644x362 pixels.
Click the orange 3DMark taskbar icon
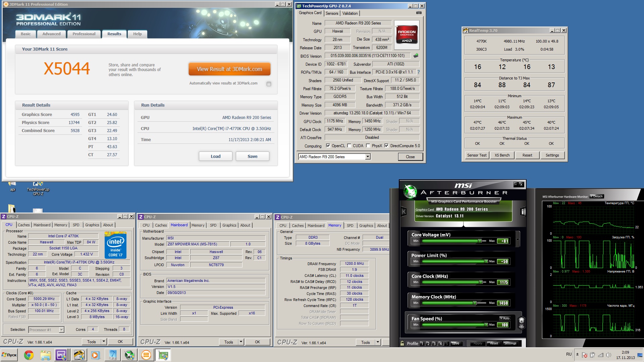pyautogui.click(x=146, y=355)
